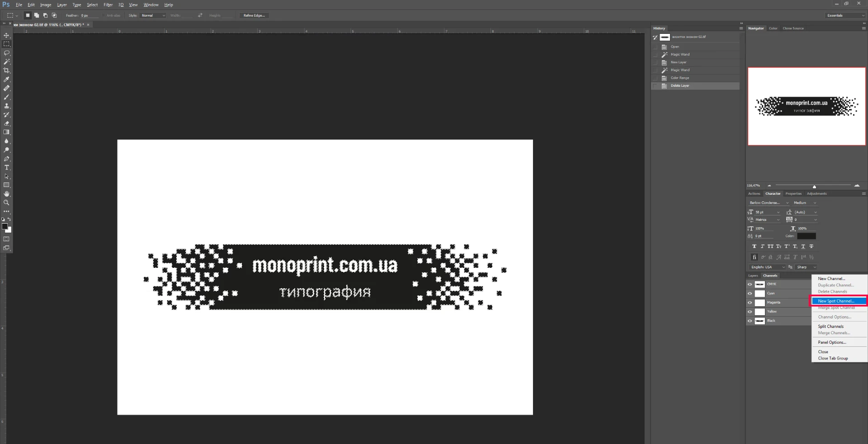
Task: Hide the Black channel
Action: pos(750,321)
